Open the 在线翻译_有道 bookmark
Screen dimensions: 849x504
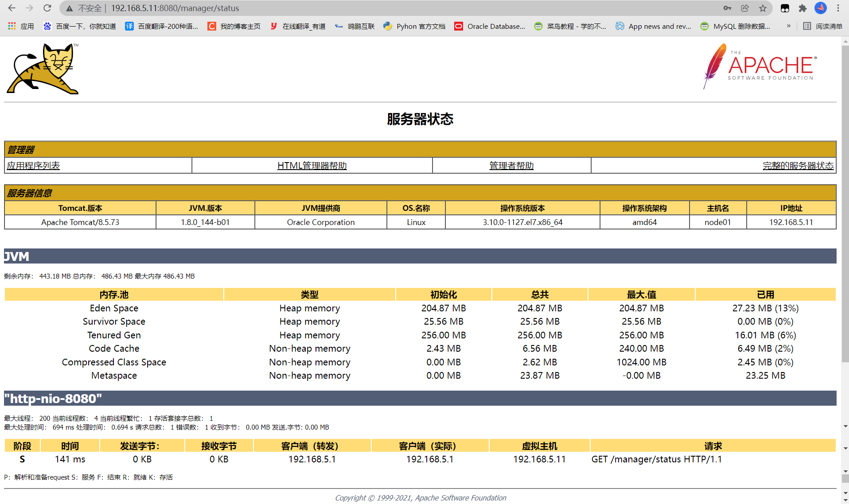pos(297,26)
